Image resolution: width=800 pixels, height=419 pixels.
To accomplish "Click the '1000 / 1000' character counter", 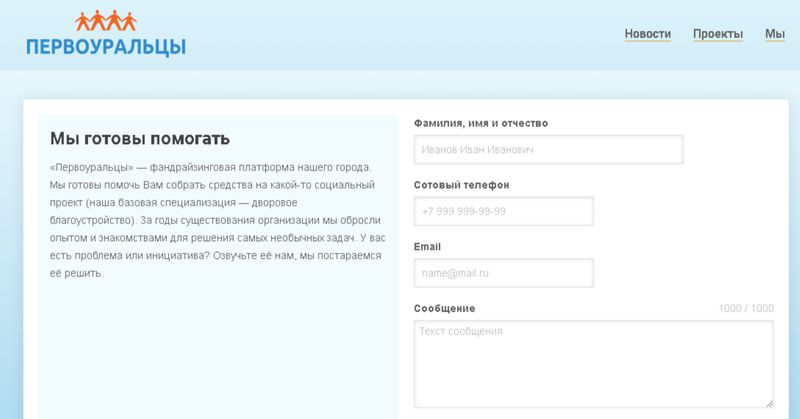I will (746, 308).
